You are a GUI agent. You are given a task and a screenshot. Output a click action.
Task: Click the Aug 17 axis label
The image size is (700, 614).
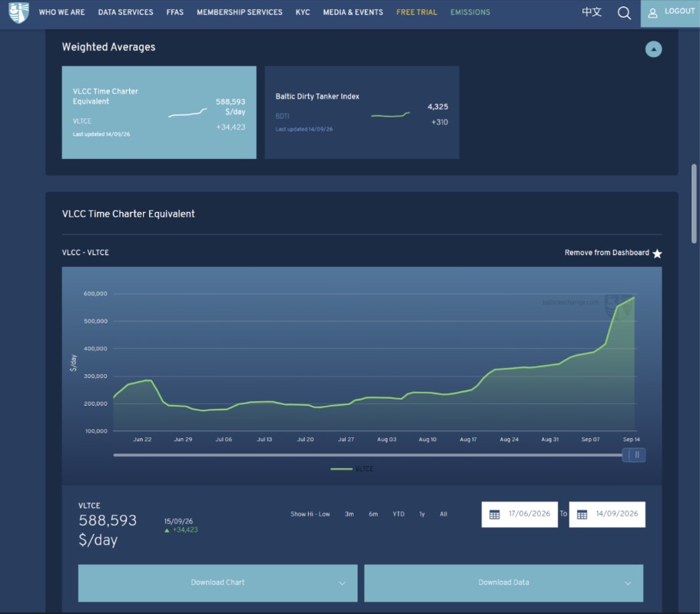pos(468,440)
